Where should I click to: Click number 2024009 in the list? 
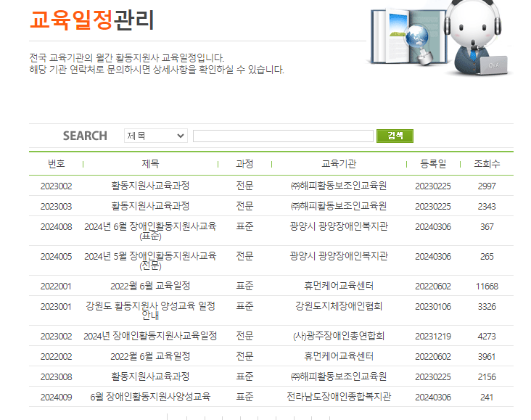coord(56,398)
